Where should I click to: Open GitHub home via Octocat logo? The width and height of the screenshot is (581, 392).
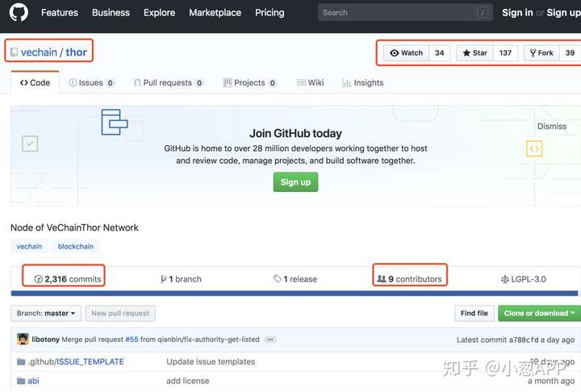pos(19,12)
